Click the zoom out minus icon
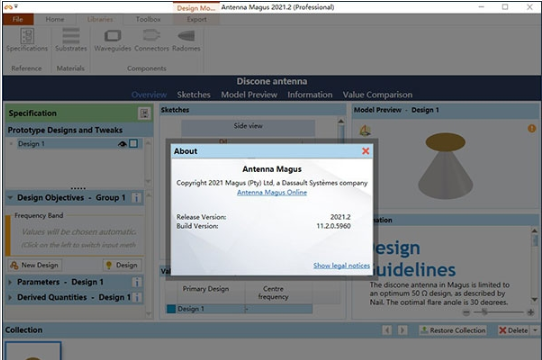 pyautogui.click(x=466, y=313)
